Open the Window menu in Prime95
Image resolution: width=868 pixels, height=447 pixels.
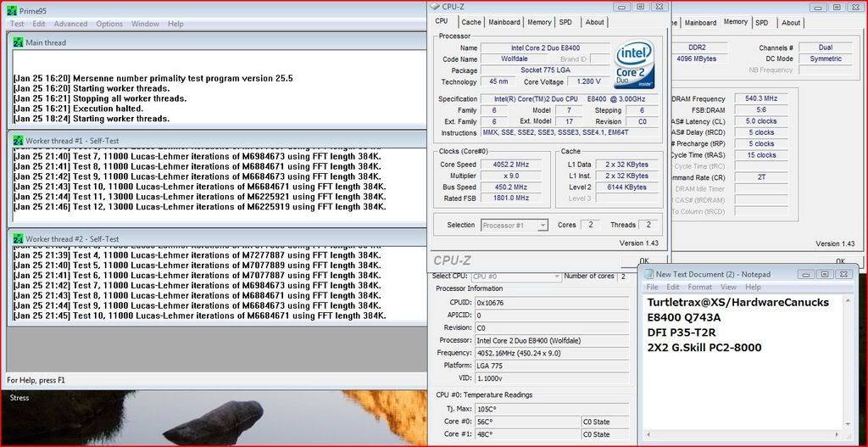click(145, 24)
